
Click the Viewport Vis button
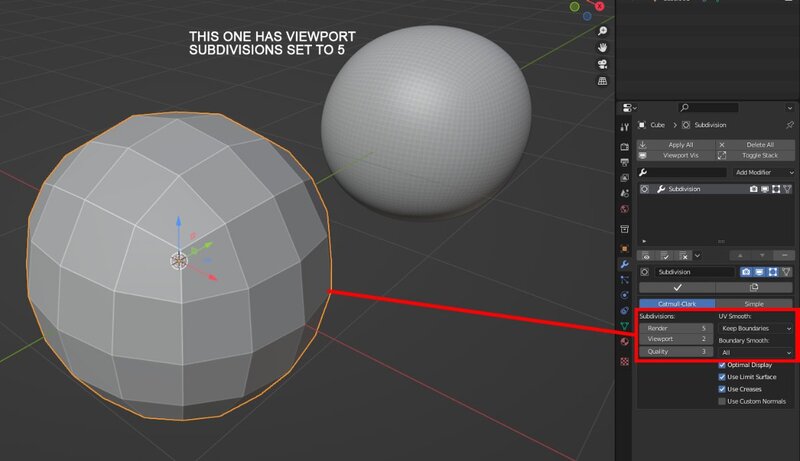point(676,156)
